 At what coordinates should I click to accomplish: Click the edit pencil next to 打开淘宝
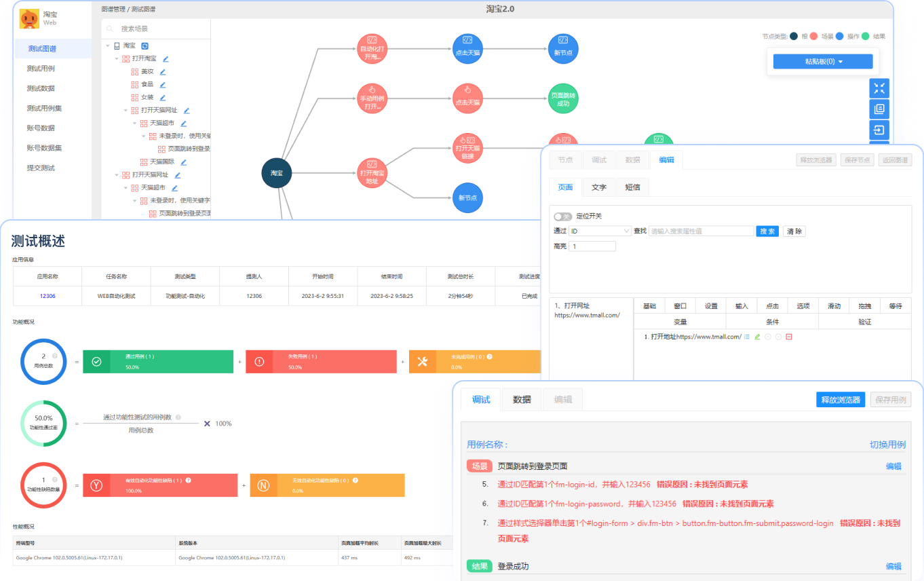(165, 58)
